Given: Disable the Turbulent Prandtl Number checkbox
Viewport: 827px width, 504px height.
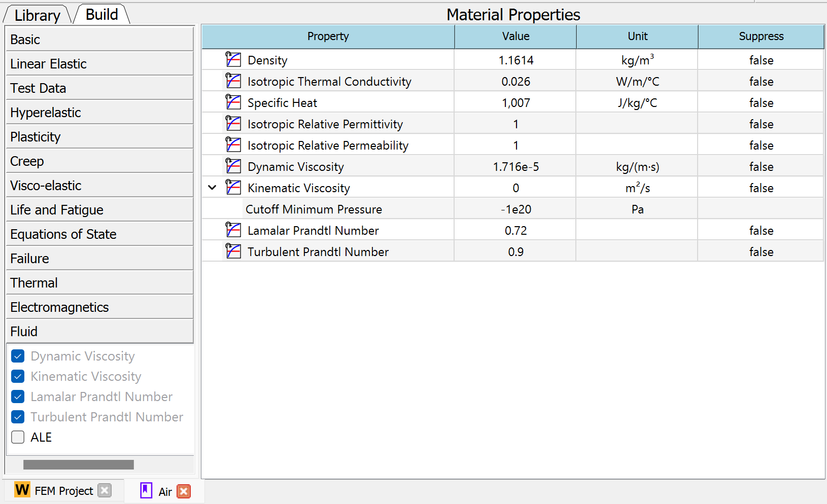Looking at the screenshot, I should 18,417.
